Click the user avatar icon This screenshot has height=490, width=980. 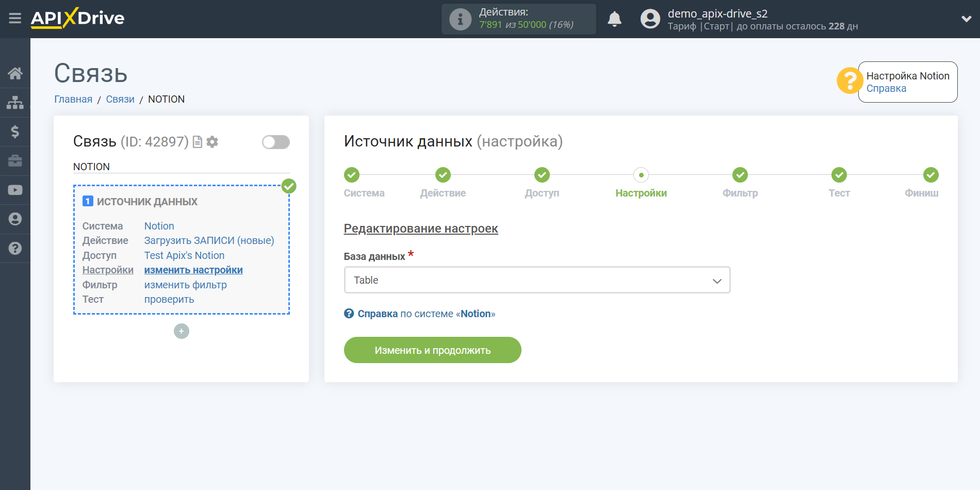pyautogui.click(x=650, y=19)
